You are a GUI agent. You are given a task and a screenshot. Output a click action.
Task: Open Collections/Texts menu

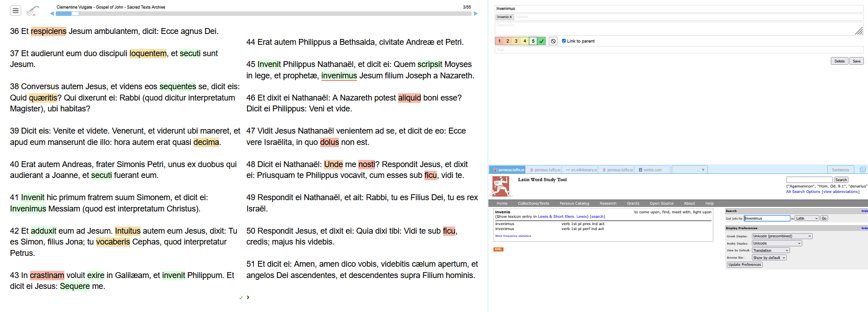point(533,203)
